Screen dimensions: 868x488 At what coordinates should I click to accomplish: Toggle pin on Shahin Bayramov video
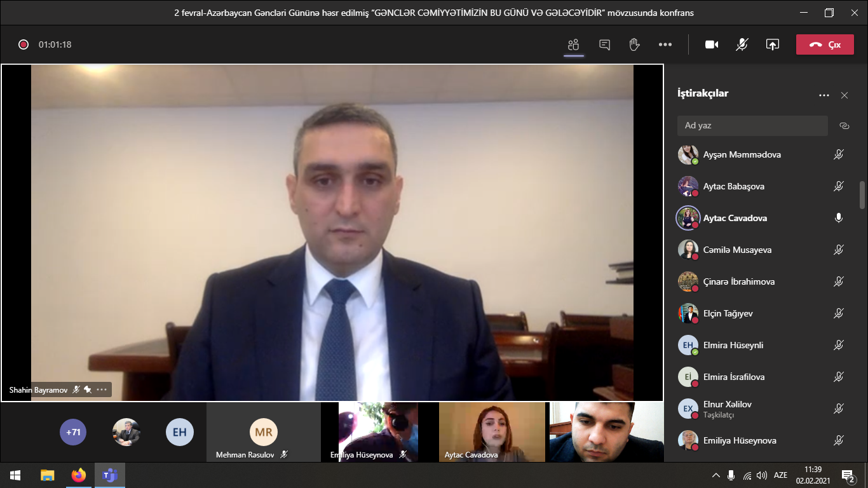[x=88, y=390]
